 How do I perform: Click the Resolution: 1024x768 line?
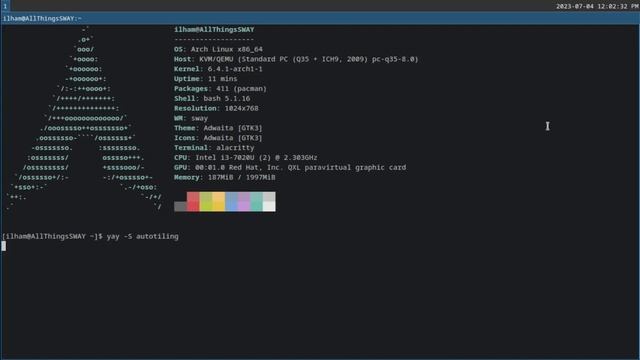216,108
